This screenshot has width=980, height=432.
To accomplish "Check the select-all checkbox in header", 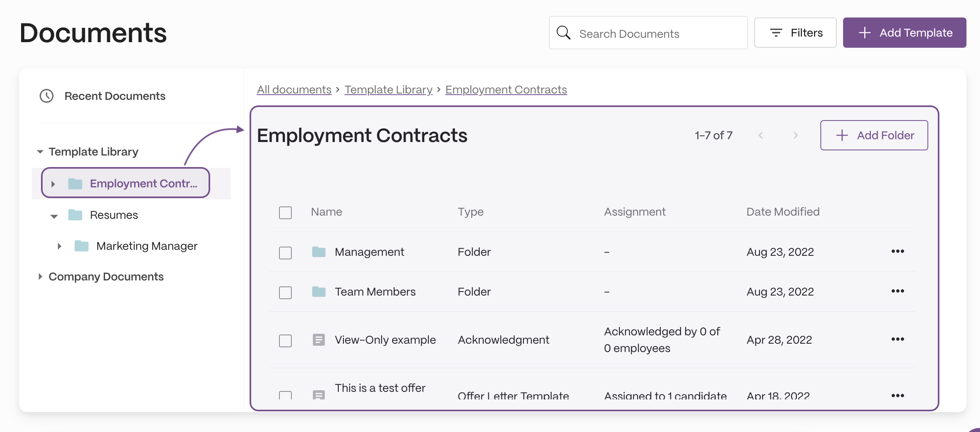I will click(x=285, y=212).
